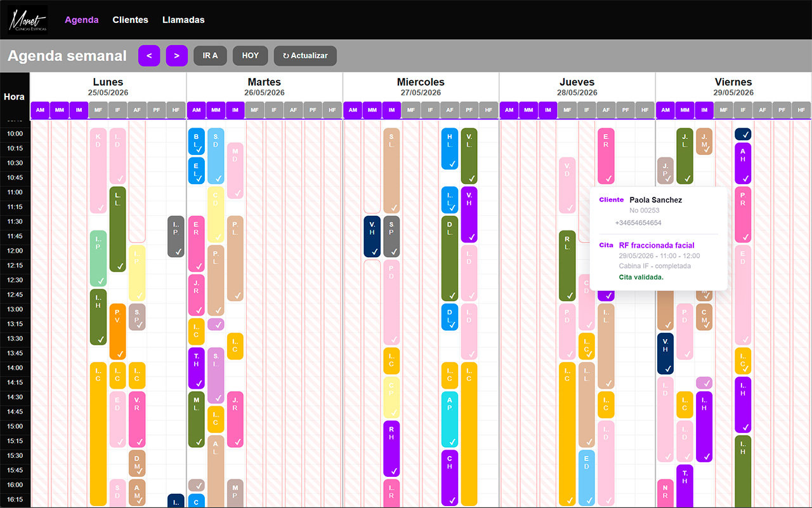This screenshot has width=812, height=508.
Task: Click the Miercoles 27/05/2026 day header
Action: [x=421, y=87]
